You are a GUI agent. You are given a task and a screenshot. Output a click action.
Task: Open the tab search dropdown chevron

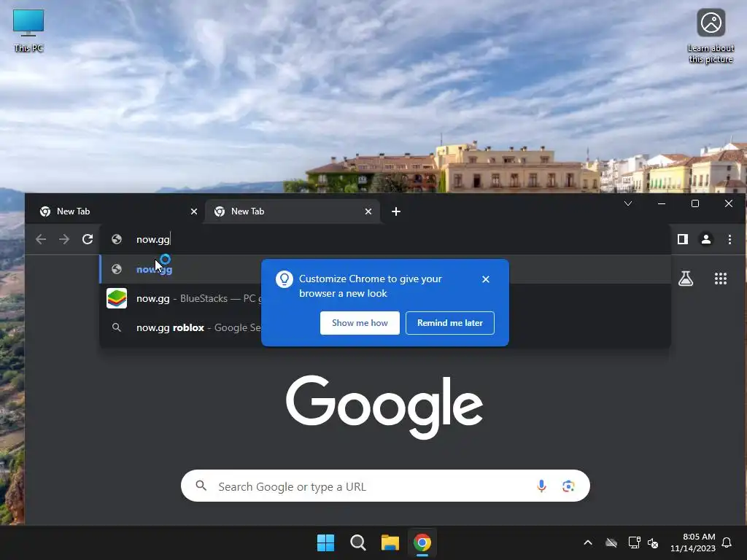pyautogui.click(x=628, y=204)
